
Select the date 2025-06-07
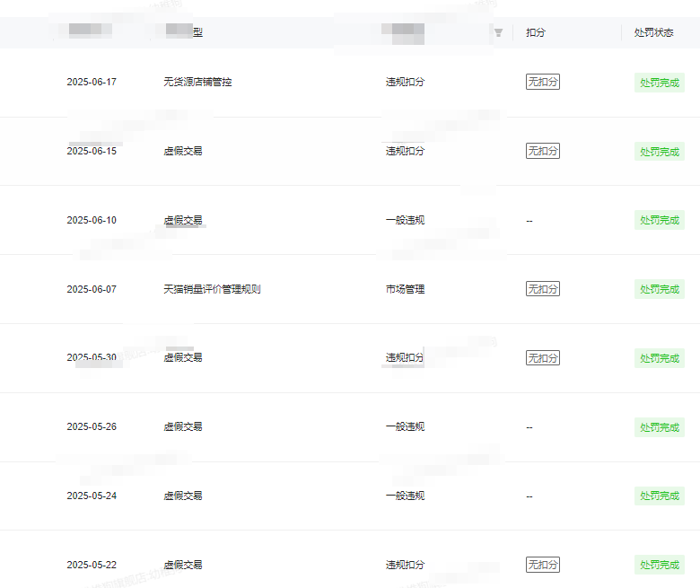pyautogui.click(x=92, y=289)
